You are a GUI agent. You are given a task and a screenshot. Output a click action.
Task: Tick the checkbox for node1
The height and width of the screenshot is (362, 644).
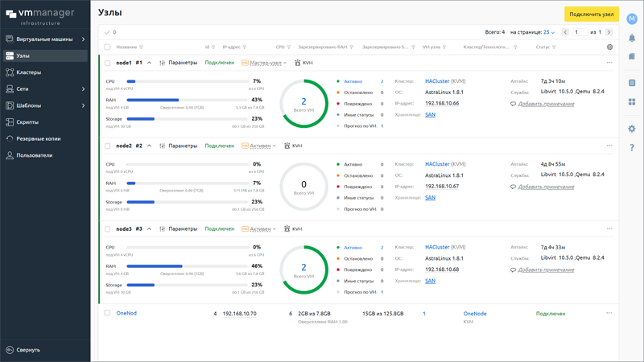[107, 63]
